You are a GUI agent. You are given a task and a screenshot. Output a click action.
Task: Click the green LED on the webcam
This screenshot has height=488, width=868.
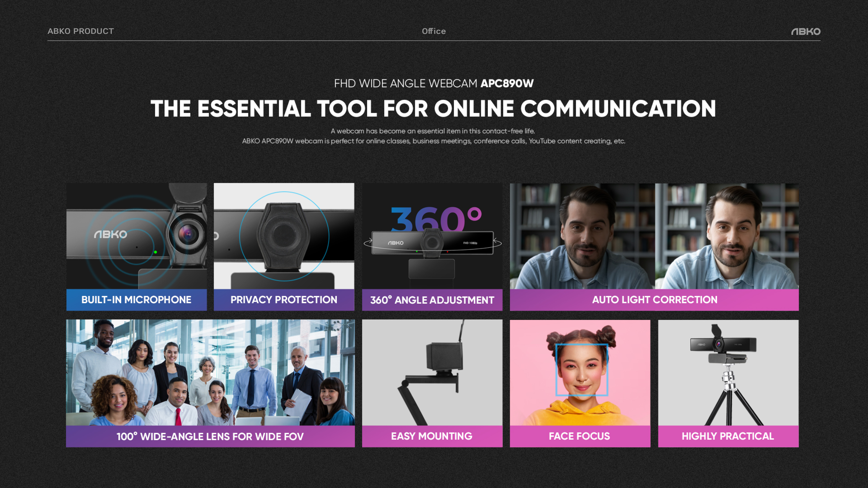tap(155, 252)
